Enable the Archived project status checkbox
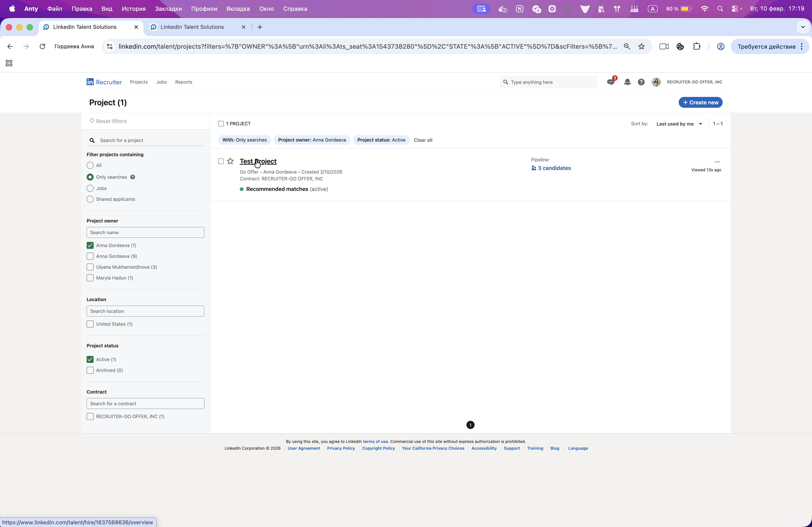The image size is (812, 527). (90, 371)
